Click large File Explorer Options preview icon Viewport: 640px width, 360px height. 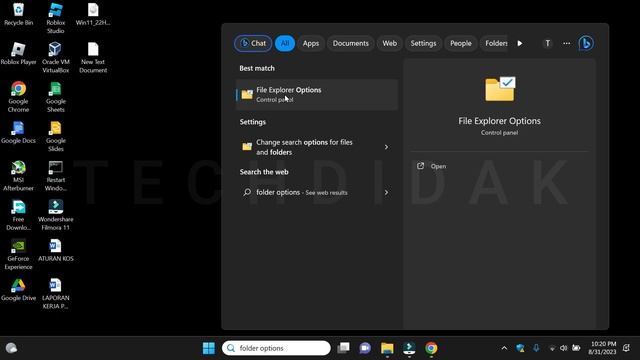pyautogui.click(x=500, y=89)
